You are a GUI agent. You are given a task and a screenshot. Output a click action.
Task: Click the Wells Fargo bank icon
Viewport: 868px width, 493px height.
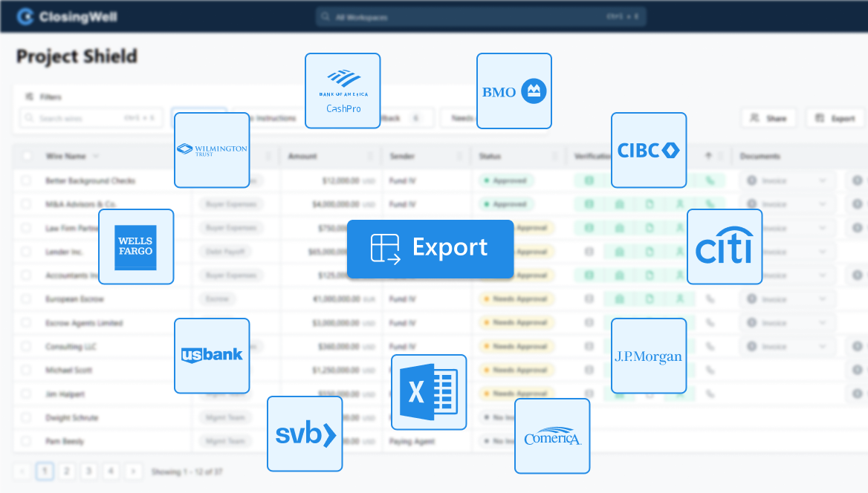(136, 246)
